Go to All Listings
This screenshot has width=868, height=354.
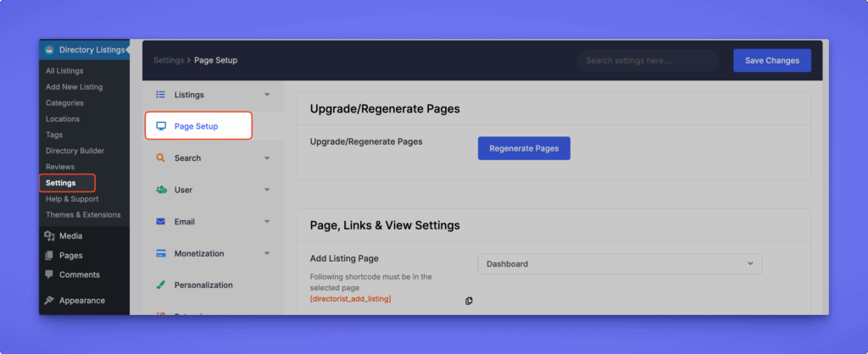click(x=64, y=71)
